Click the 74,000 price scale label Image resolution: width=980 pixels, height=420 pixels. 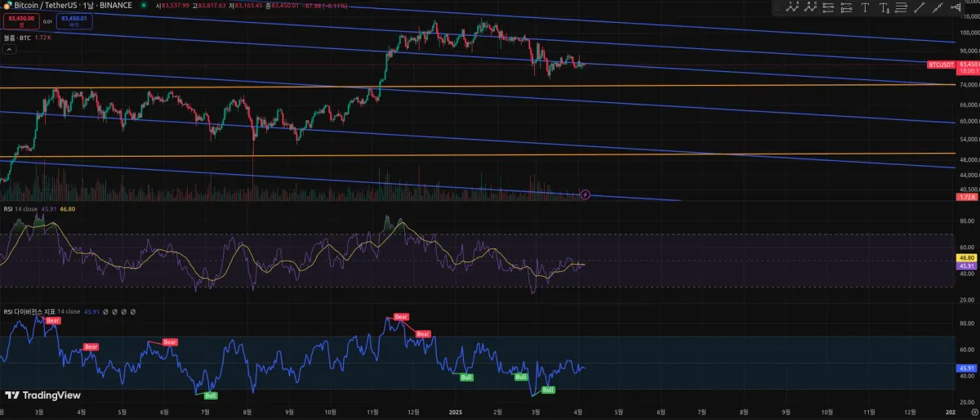pyautogui.click(x=969, y=85)
